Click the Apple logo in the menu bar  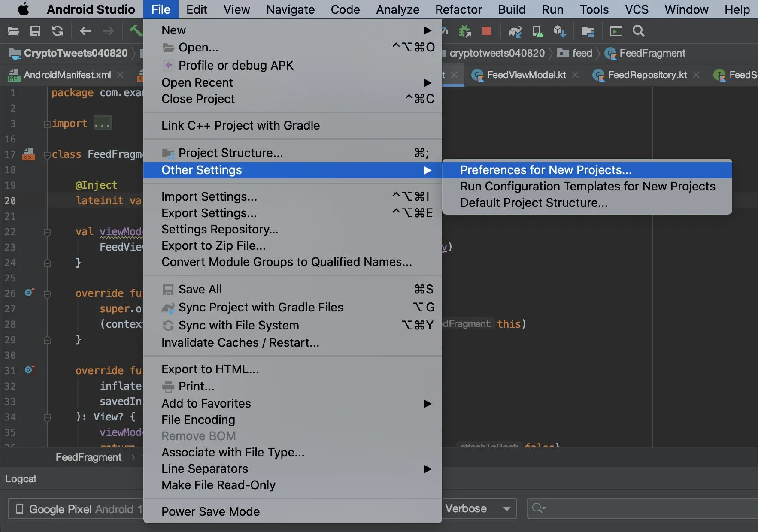coord(24,9)
